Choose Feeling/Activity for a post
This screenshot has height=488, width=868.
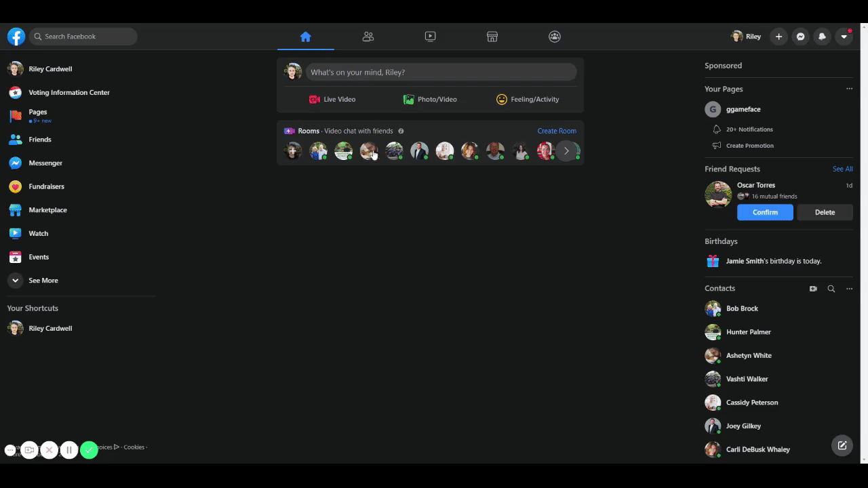[x=528, y=99]
